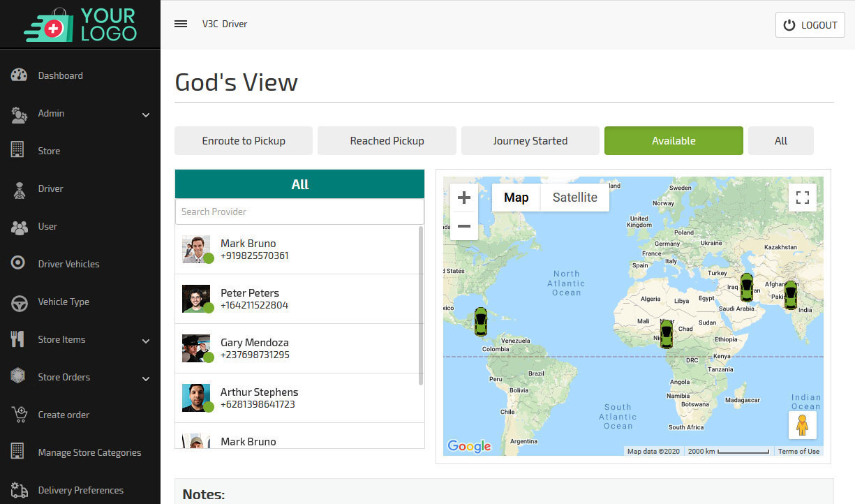Image resolution: width=855 pixels, height=504 pixels.
Task: Zoom out on the map
Action: (464, 226)
